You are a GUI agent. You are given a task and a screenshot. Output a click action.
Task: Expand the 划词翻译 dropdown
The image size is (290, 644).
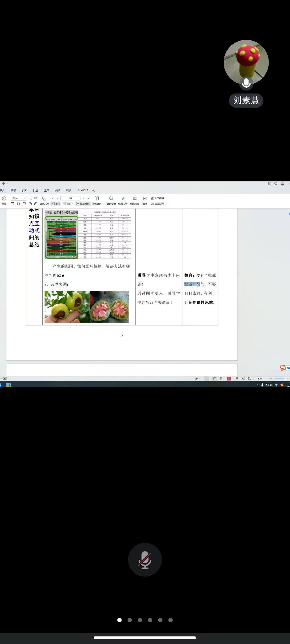[x=165, y=204]
